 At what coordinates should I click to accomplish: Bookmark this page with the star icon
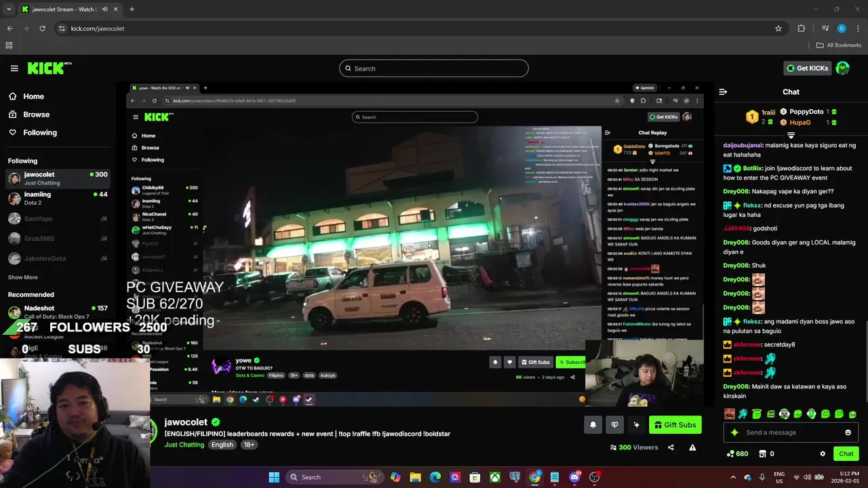778,28
